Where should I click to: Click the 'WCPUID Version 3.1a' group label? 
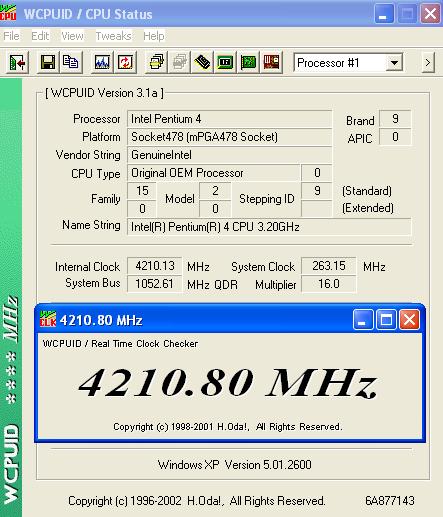click(104, 93)
